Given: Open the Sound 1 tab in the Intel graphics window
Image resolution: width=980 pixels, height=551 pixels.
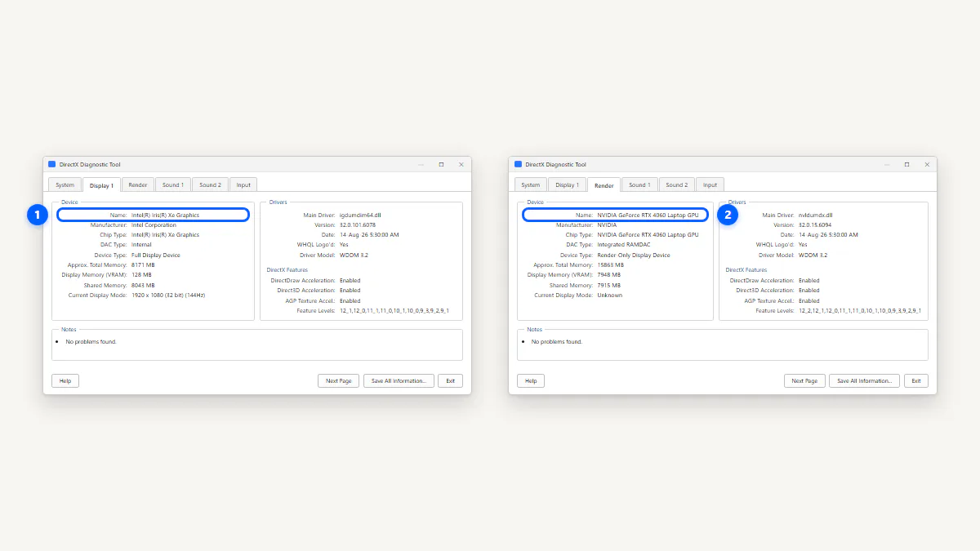Looking at the screenshot, I should point(172,185).
